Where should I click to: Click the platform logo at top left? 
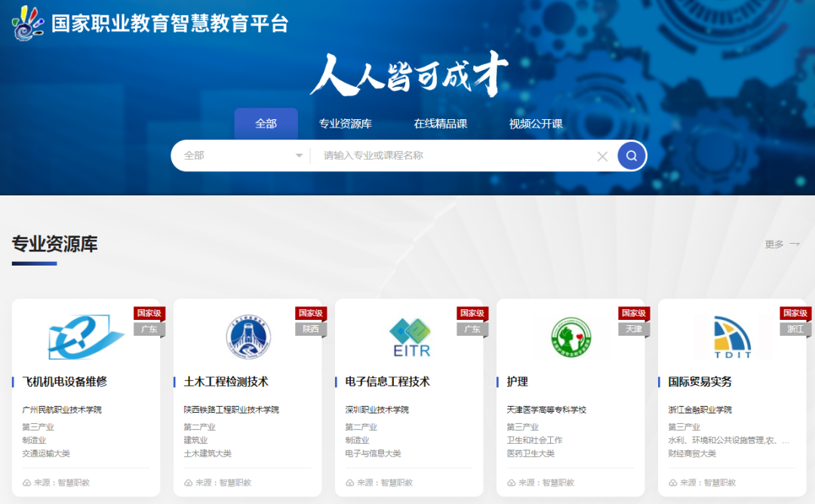29,23
